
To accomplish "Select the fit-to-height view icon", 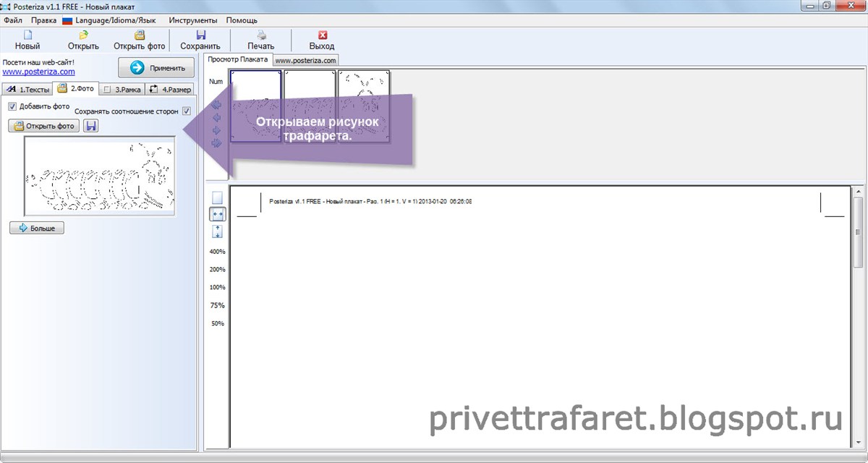I will [x=218, y=231].
